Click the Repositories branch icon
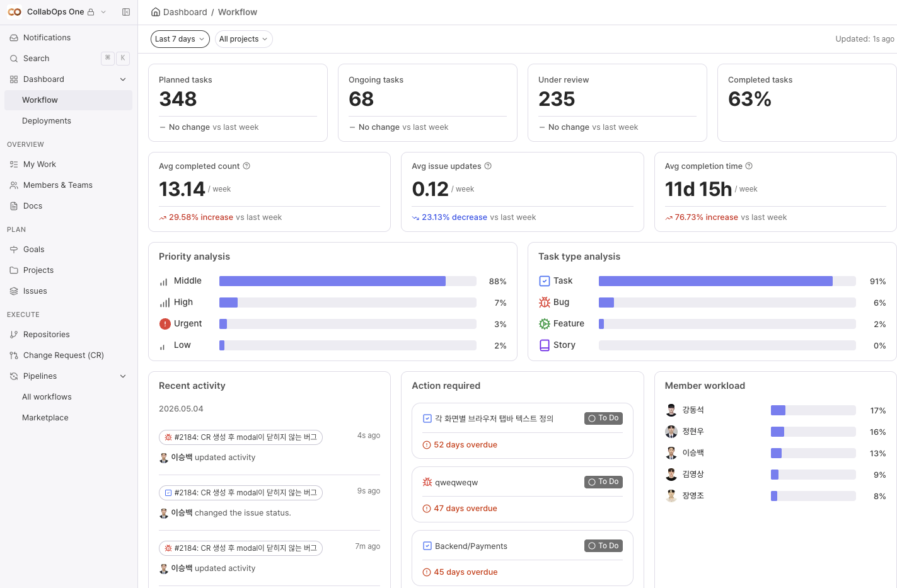Image resolution: width=897 pixels, height=588 pixels. (14, 335)
